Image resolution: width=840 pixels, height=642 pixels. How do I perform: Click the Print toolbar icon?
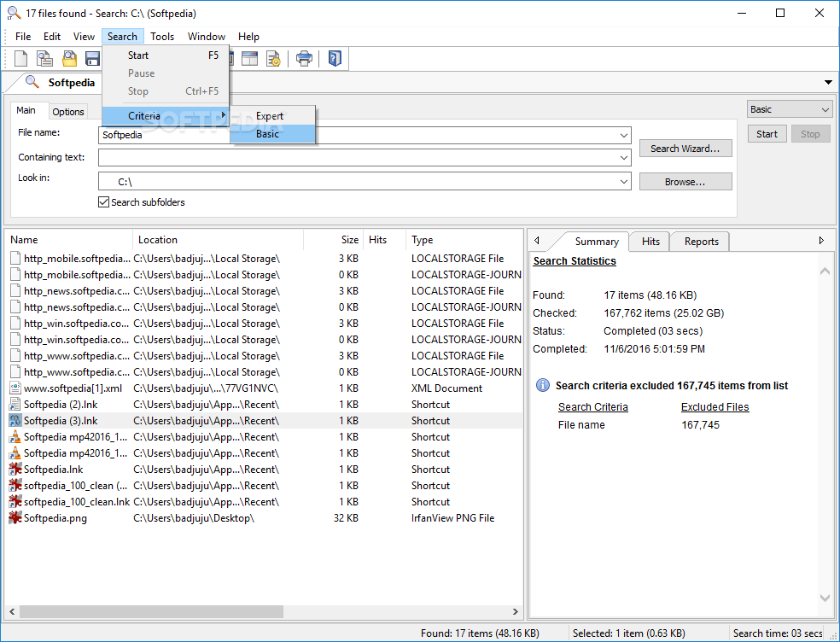pyautogui.click(x=304, y=58)
